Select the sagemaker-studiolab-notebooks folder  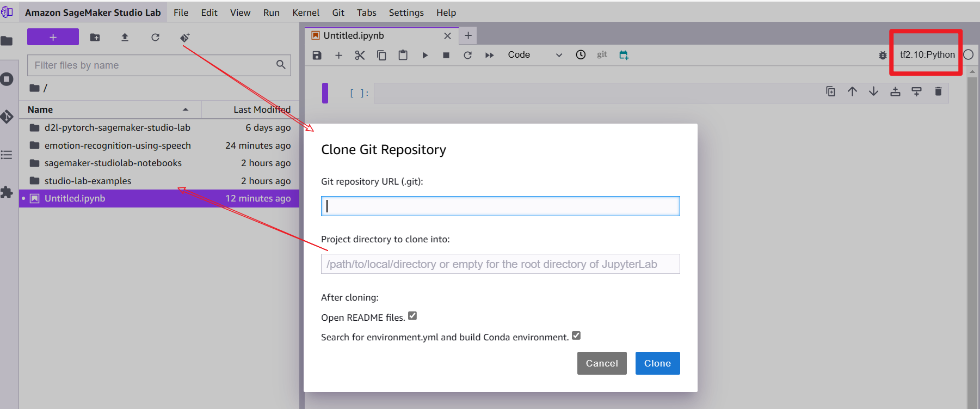159,163
